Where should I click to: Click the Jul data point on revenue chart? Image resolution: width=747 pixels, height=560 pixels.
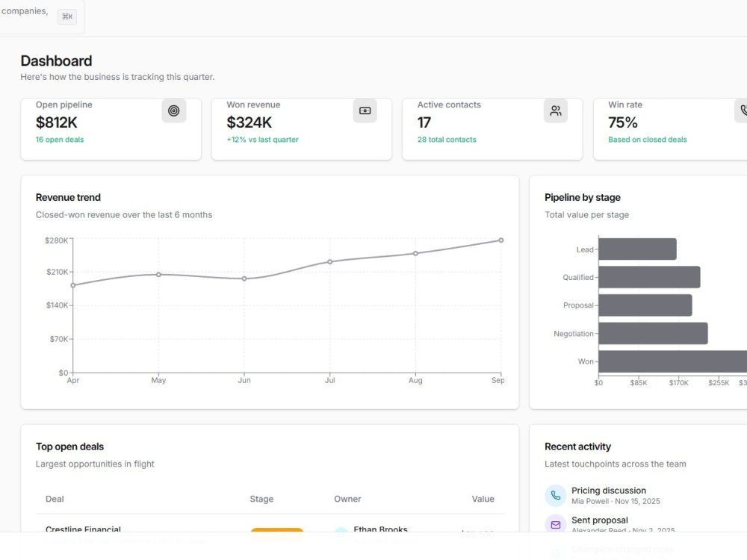[x=329, y=262]
